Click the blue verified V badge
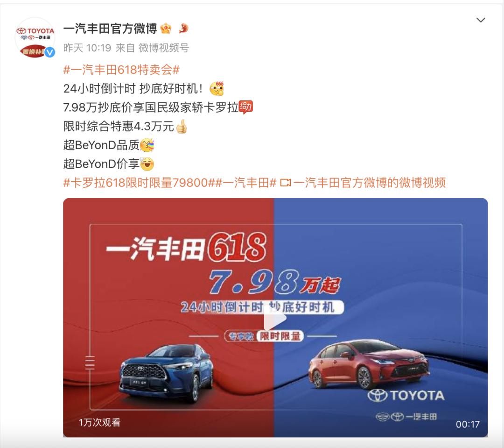This screenshot has width=504, height=448. 49,52
